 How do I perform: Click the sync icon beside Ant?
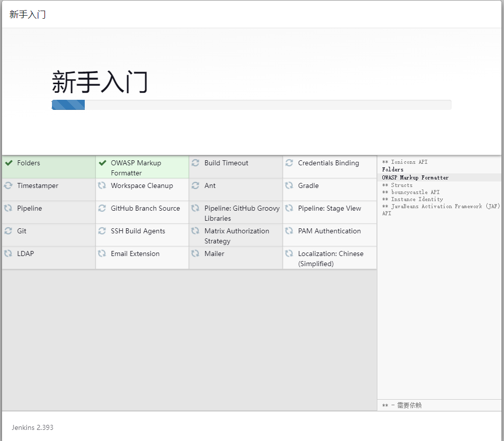[x=195, y=185]
